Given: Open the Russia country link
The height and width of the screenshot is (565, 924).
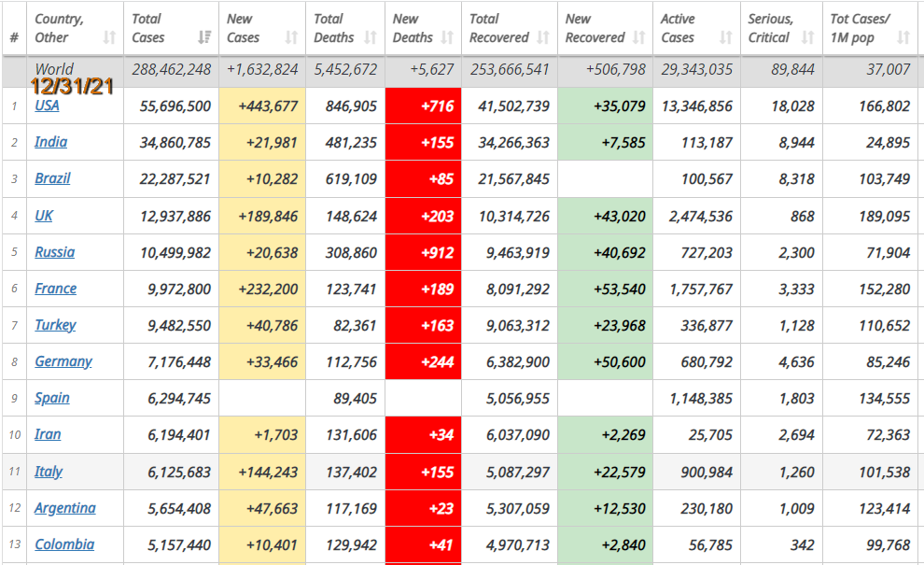Looking at the screenshot, I should click(55, 252).
